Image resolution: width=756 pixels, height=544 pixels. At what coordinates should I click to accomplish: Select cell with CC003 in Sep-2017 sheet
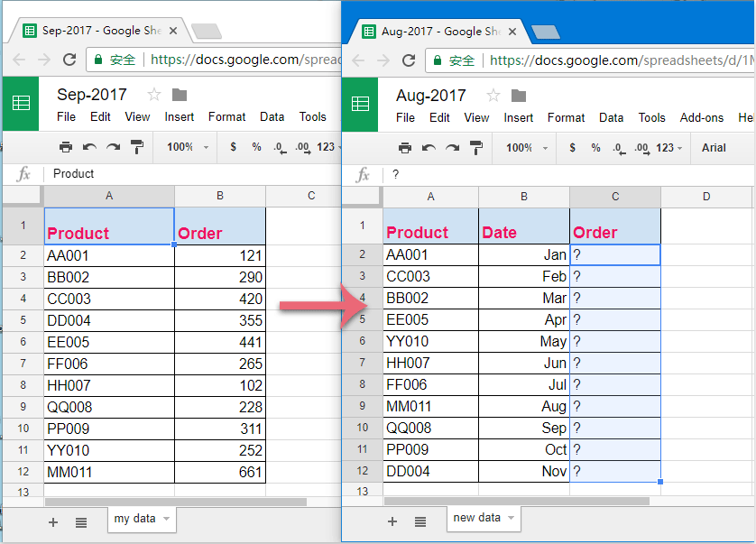click(108, 299)
